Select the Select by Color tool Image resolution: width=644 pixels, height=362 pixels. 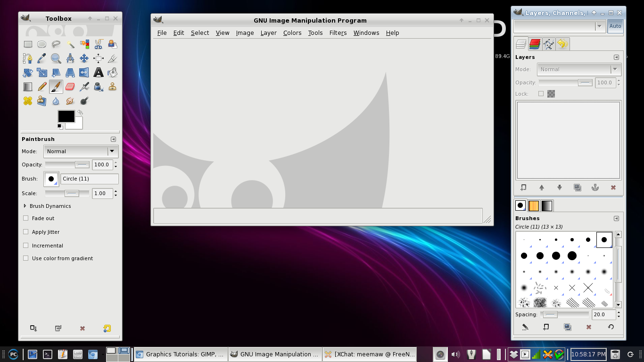pyautogui.click(x=84, y=44)
